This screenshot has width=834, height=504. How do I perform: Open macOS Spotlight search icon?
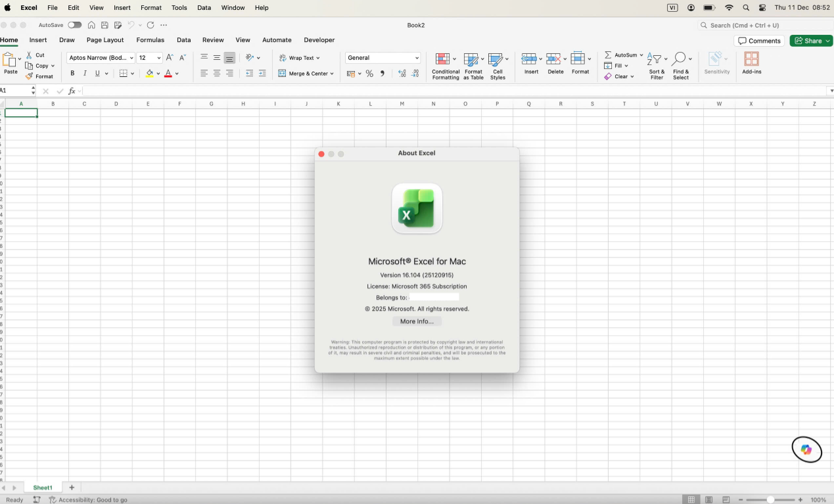(x=746, y=8)
